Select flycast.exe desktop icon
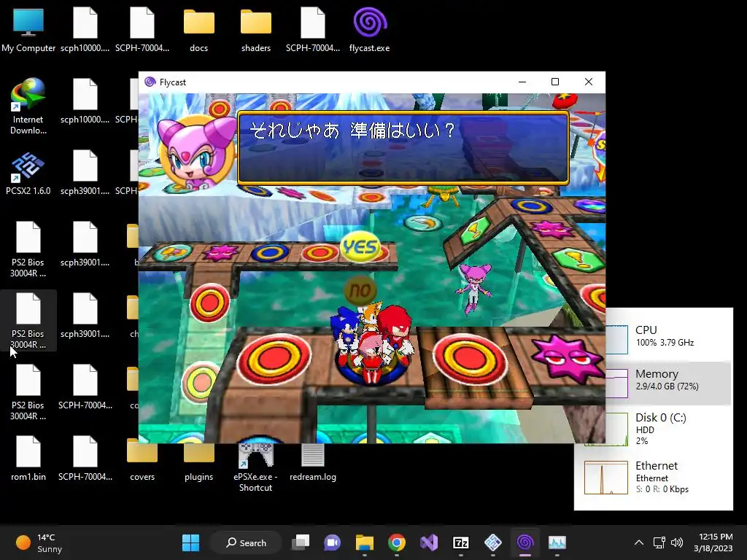This screenshot has height=560, width=747. pyautogui.click(x=369, y=30)
